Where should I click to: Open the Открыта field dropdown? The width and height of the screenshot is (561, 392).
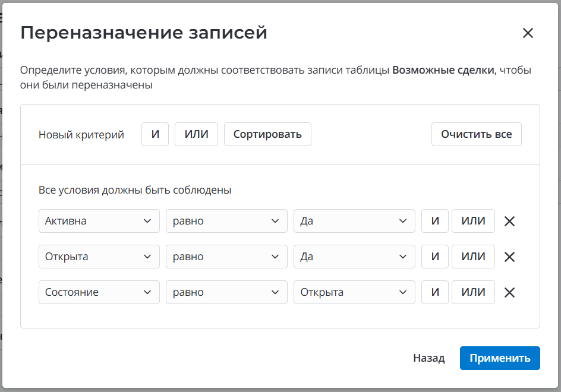point(99,257)
